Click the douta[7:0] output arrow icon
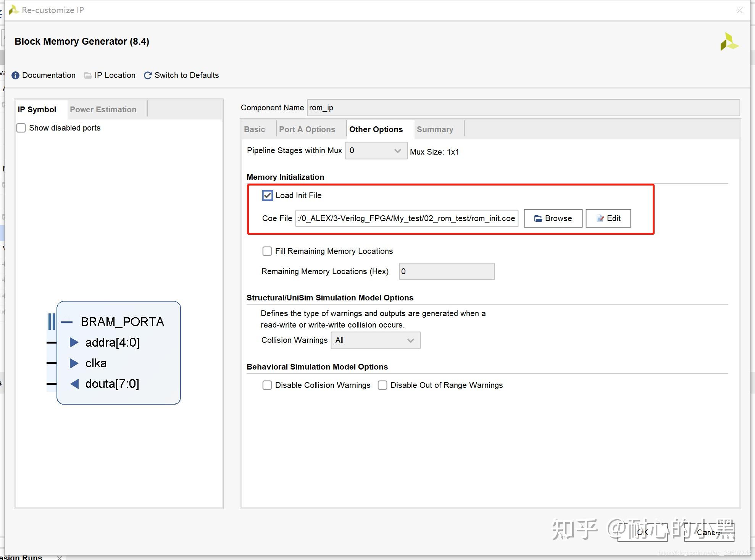The image size is (755, 560). (74, 384)
